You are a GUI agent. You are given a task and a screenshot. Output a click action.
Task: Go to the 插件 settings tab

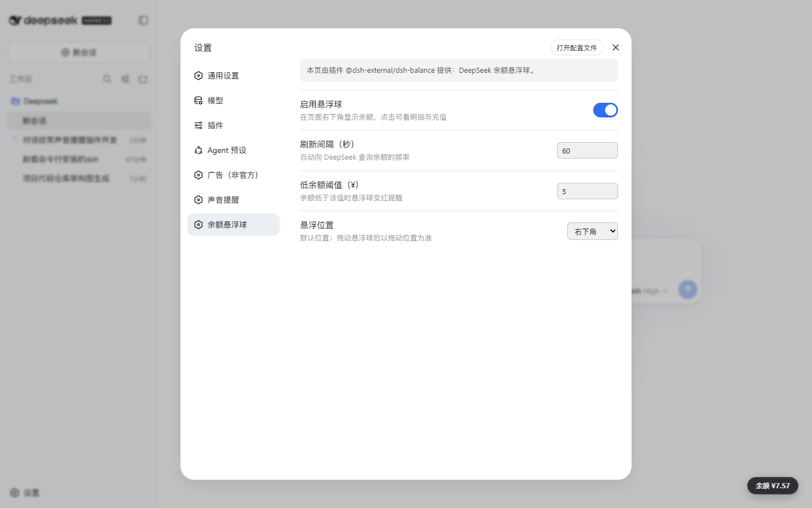tap(233, 125)
